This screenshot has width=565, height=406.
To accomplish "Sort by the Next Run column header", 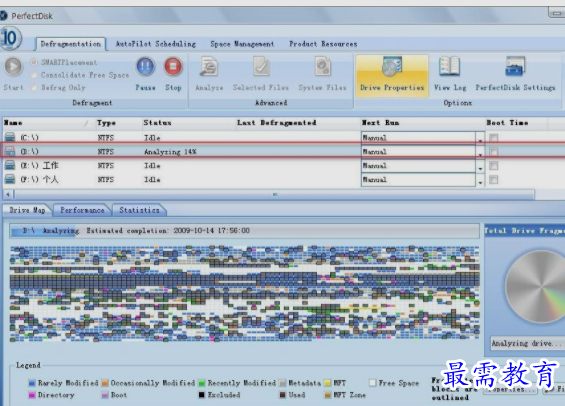I will (x=422, y=123).
